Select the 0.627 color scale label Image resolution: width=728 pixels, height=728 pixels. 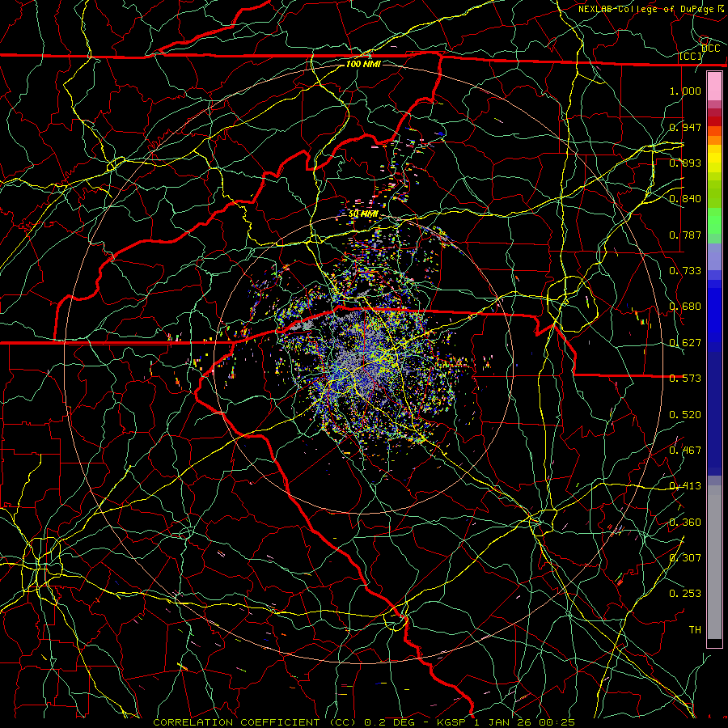tap(685, 343)
